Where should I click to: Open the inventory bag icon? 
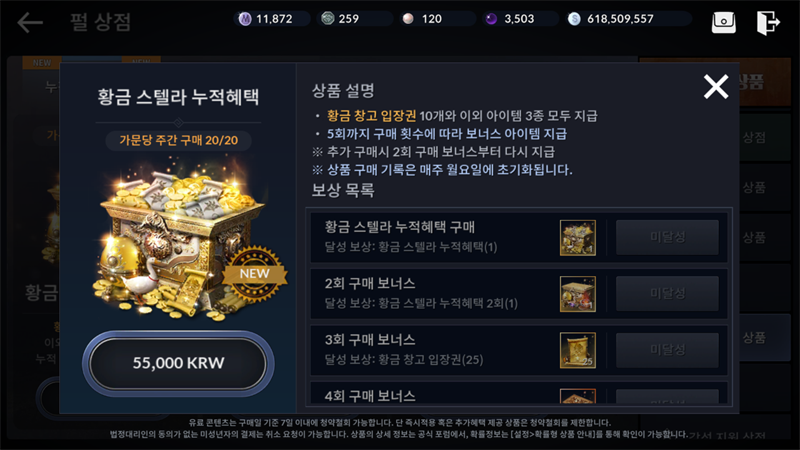pos(723,22)
